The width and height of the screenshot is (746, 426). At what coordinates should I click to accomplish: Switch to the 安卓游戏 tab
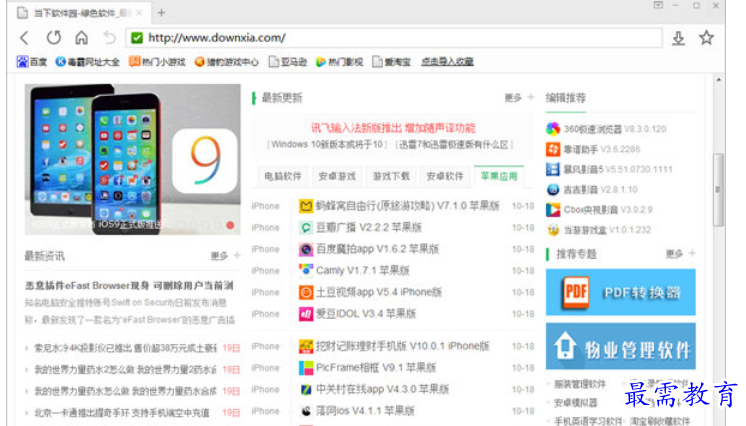tap(337, 177)
